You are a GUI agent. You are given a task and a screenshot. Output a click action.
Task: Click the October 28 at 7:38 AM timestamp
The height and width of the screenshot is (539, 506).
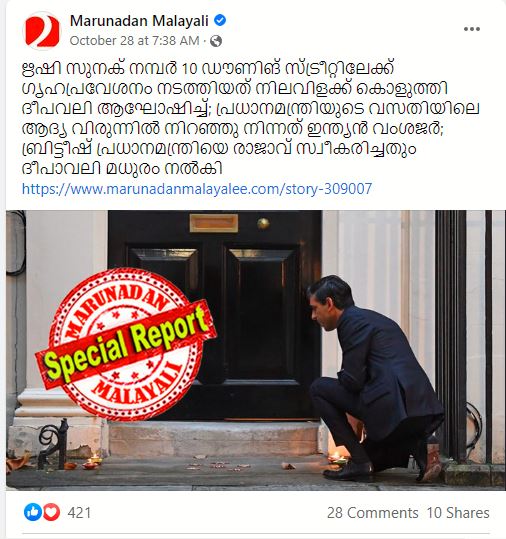(134, 41)
